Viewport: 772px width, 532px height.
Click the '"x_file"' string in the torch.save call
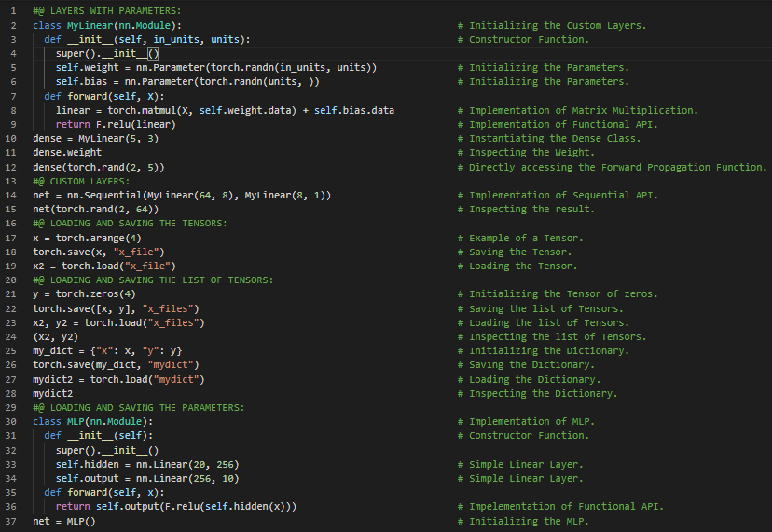coord(139,252)
